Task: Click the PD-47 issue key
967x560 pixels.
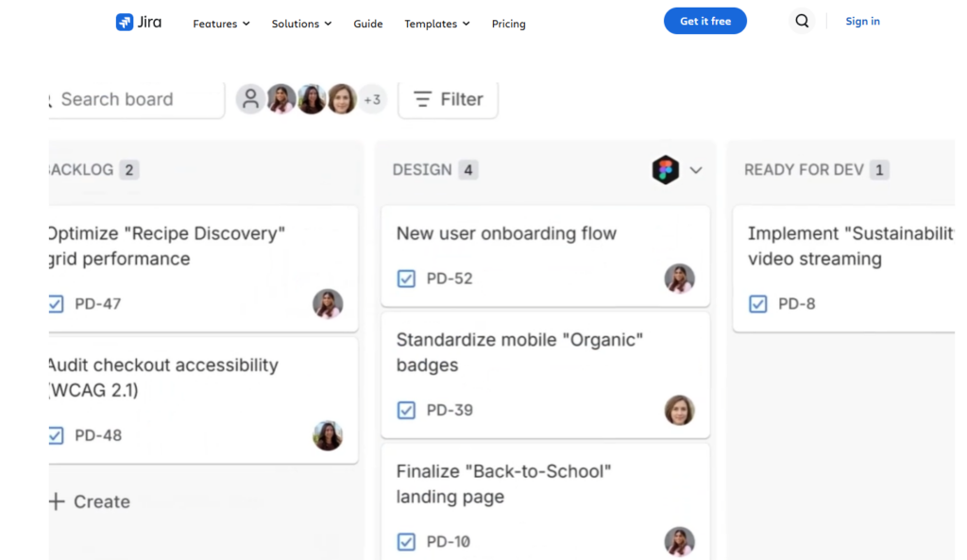Action: coord(98,304)
